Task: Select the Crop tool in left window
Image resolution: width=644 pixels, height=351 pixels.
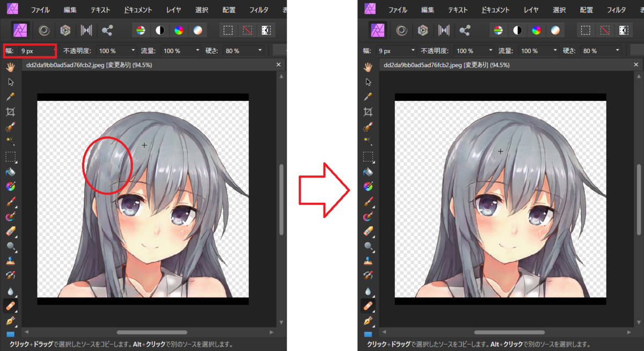Action: click(10, 112)
